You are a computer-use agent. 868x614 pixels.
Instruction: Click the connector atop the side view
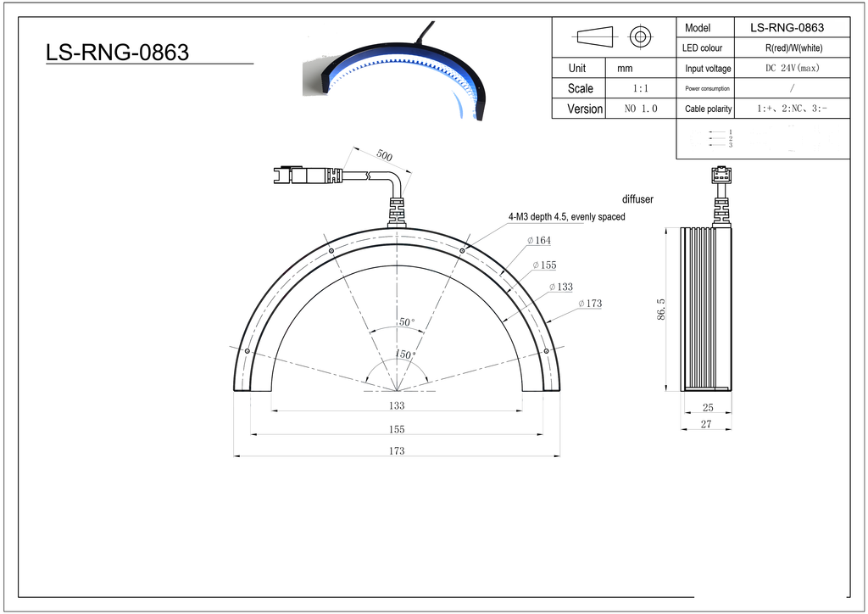click(x=721, y=175)
